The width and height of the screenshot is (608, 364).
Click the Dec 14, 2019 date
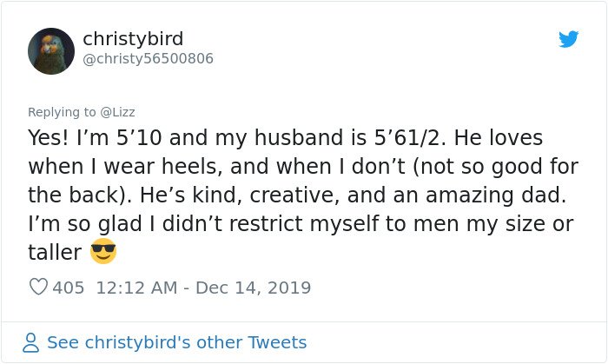[254, 288]
